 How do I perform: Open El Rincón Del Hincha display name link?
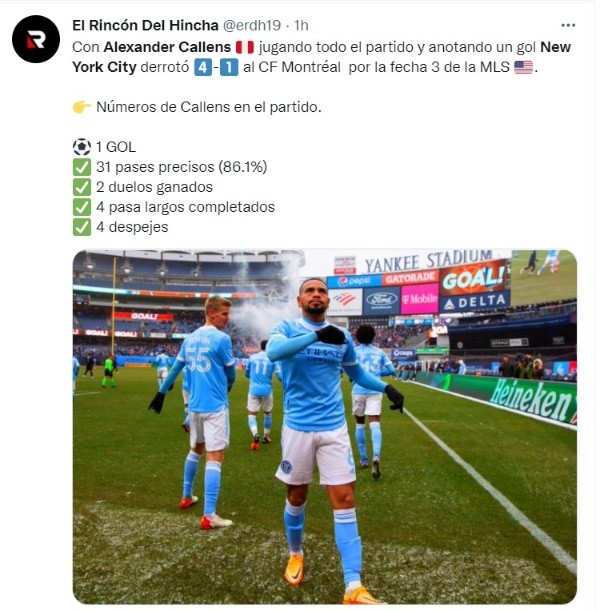pyautogui.click(x=145, y=25)
